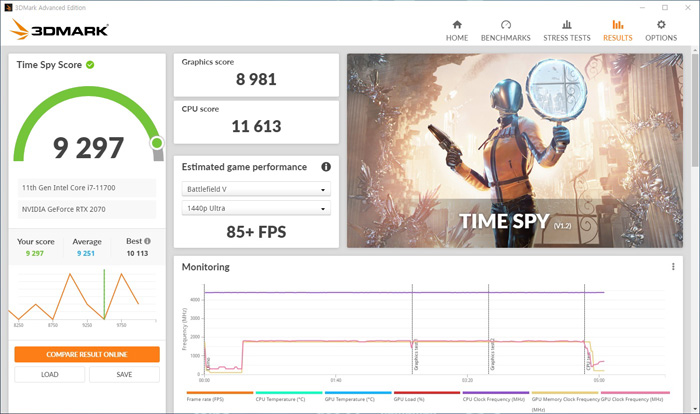700x414 pixels.
Task: Open the 1440p Ultra resolution dropdown
Action: [x=256, y=208]
